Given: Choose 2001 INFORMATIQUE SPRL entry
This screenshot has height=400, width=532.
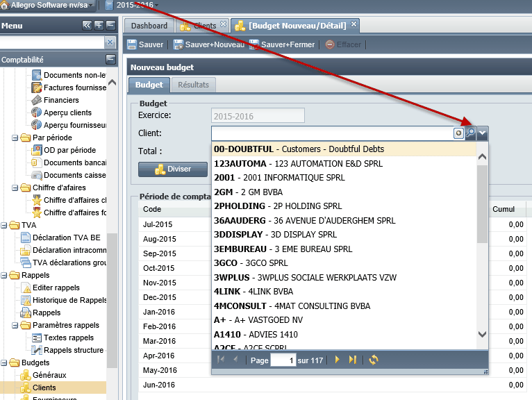Looking at the screenshot, I should [344, 178].
